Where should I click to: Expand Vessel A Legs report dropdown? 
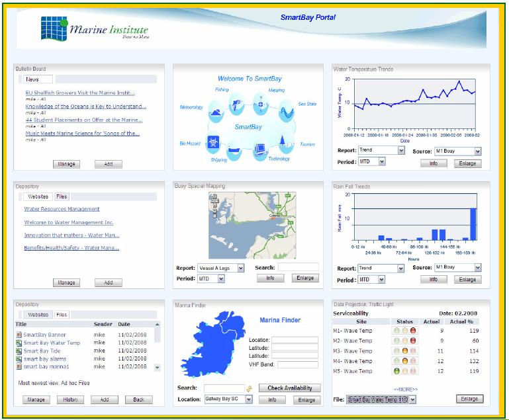(240, 268)
